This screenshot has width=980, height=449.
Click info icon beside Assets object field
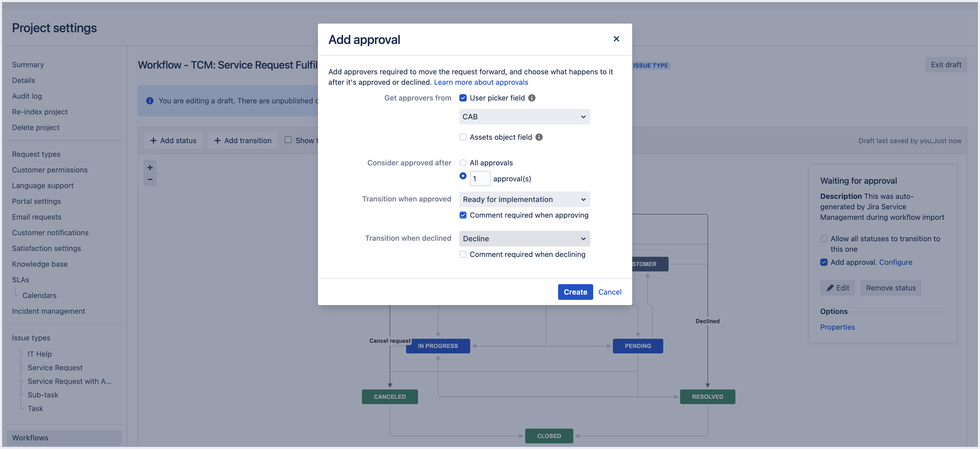tap(539, 137)
